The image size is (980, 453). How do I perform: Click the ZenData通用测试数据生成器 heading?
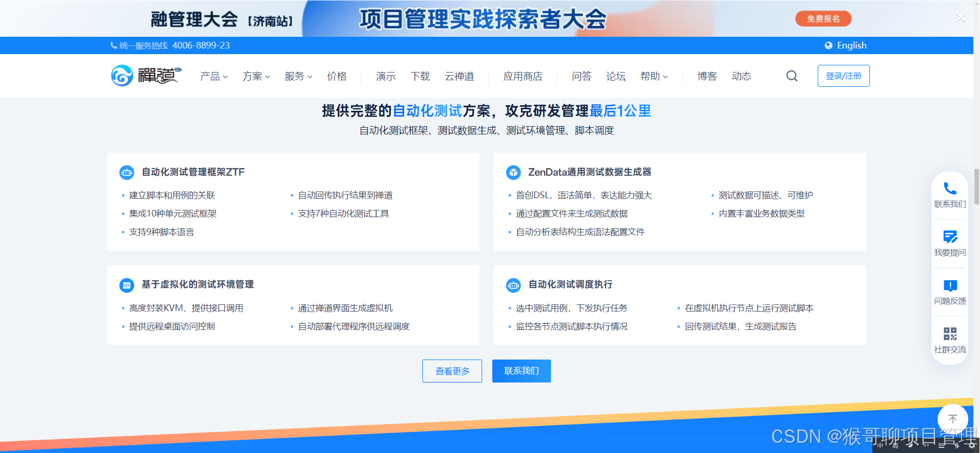click(x=590, y=172)
